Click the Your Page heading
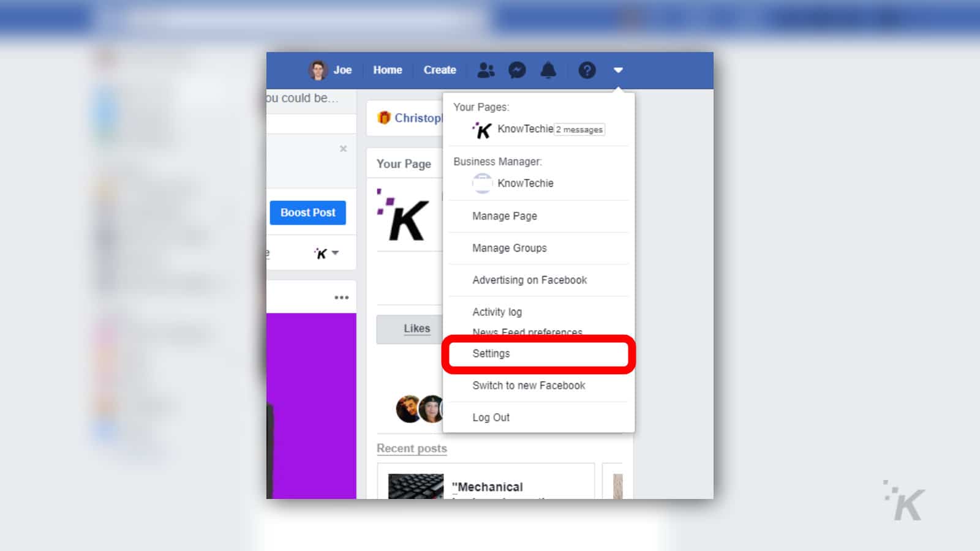This screenshot has width=980, height=551. click(x=404, y=163)
